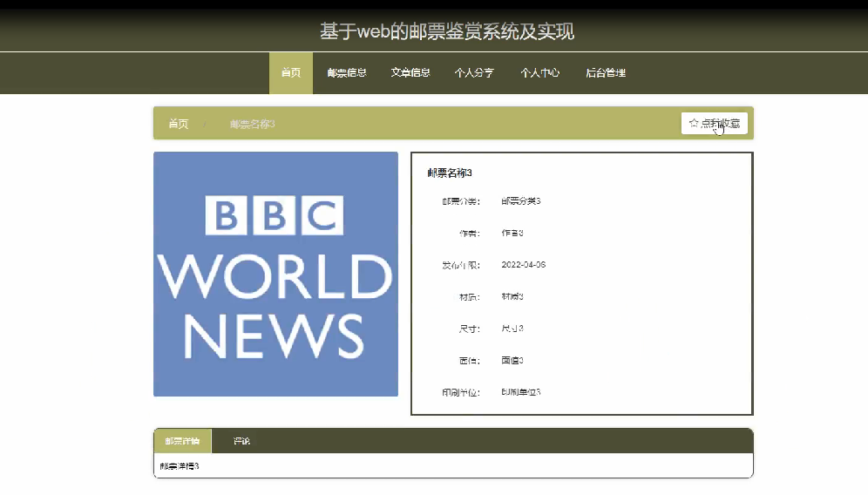Screen dimensions: 868x495
Task: Go to 后台管理 from the navigation
Action: coord(606,73)
